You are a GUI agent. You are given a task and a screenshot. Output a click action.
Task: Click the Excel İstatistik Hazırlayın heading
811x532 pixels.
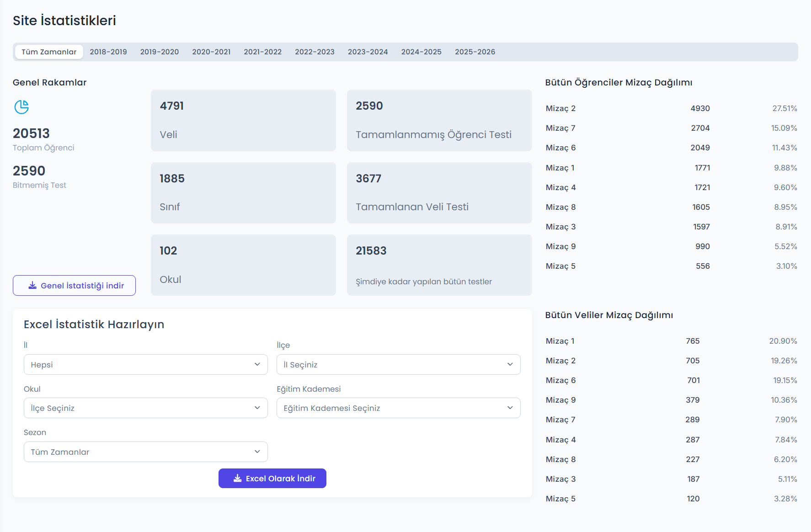click(94, 325)
